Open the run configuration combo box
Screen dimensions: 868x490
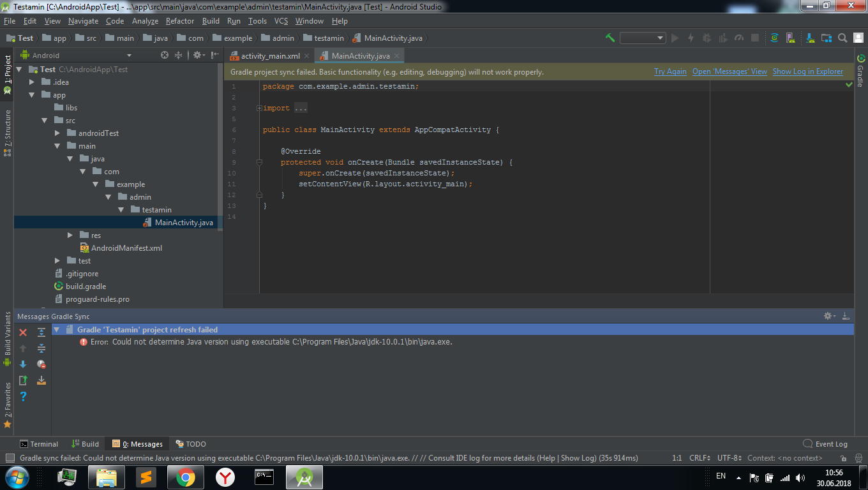(x=643, y=38)
